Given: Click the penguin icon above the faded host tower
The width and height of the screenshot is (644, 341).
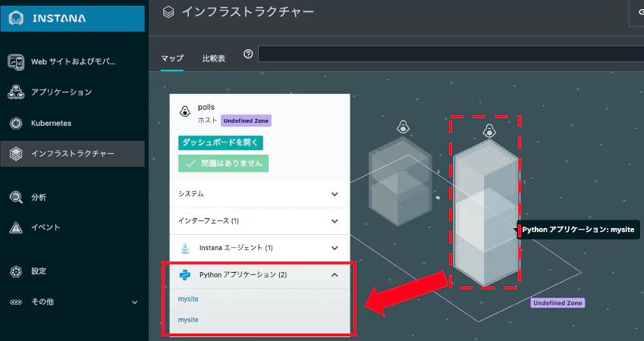Looking at the screenshot, I should click(x=403, y=127).
